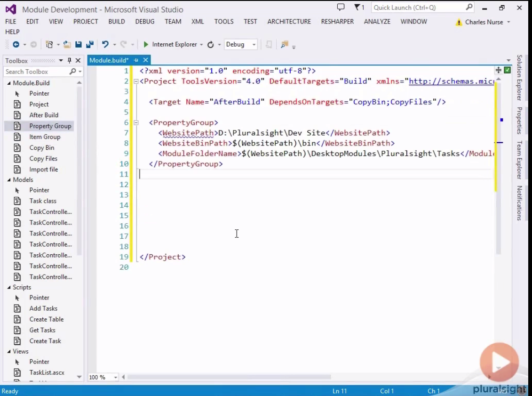Screen dimensions: 532x396
Task: Undo with the curved arrow icon
Action: [105, 44]
